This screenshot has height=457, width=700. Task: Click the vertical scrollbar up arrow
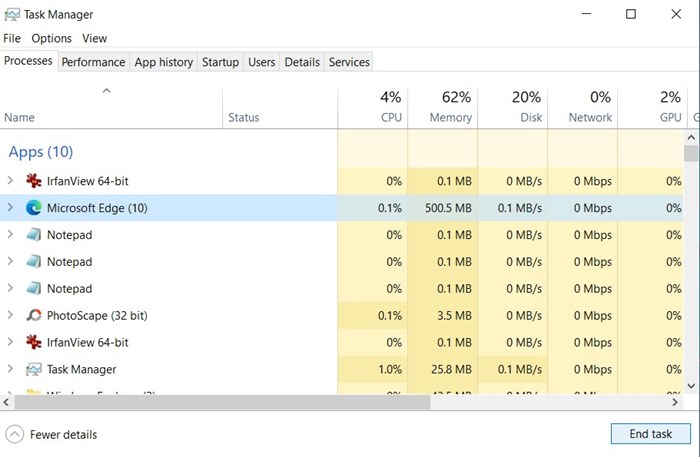691,137
